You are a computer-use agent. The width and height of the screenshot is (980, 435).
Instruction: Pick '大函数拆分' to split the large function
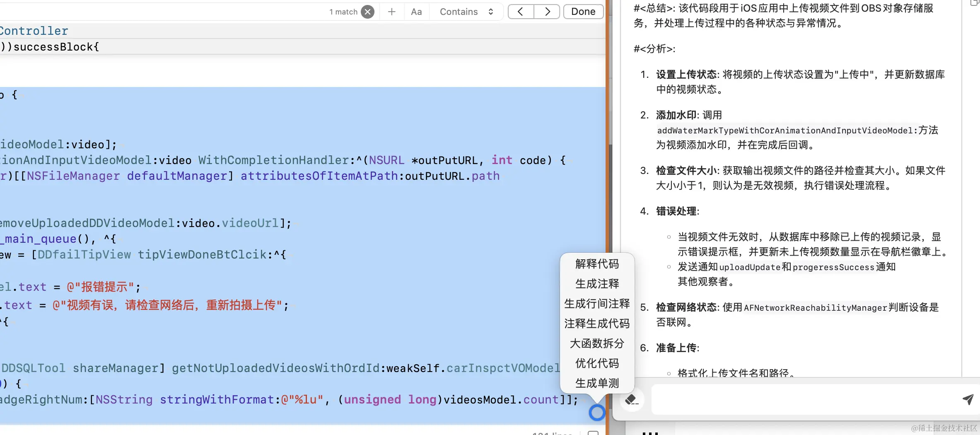click(596, 343)
